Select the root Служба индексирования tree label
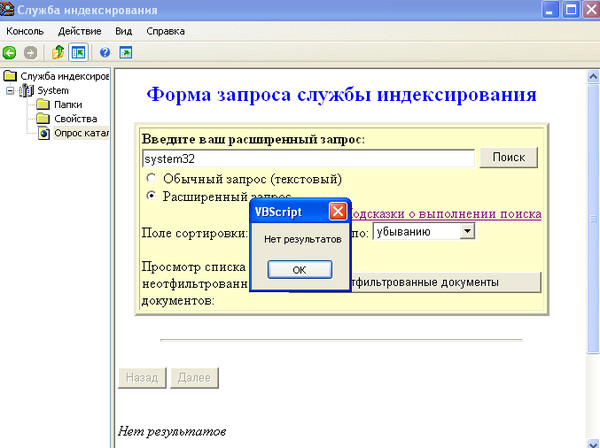The image size is (600, 448). [x=65, y=76]
